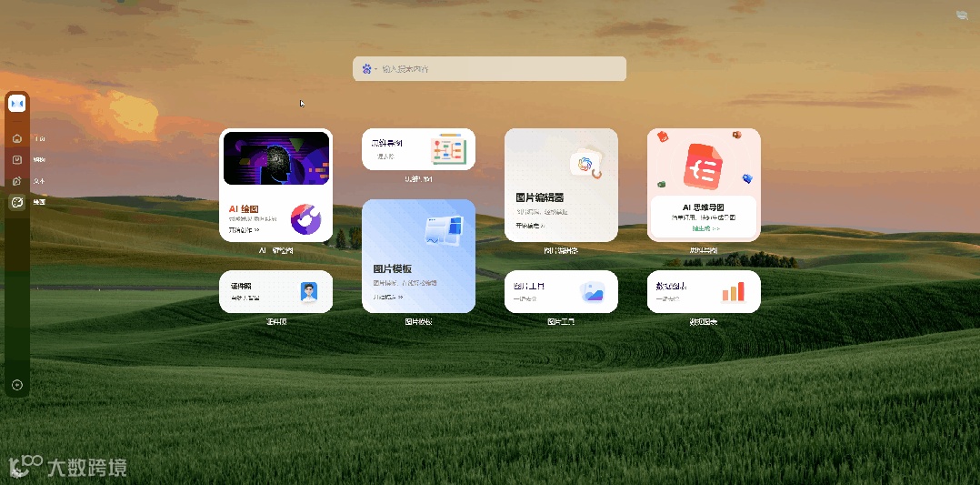Click the blue windows icon in 图片模板 card

coord(445,229)
